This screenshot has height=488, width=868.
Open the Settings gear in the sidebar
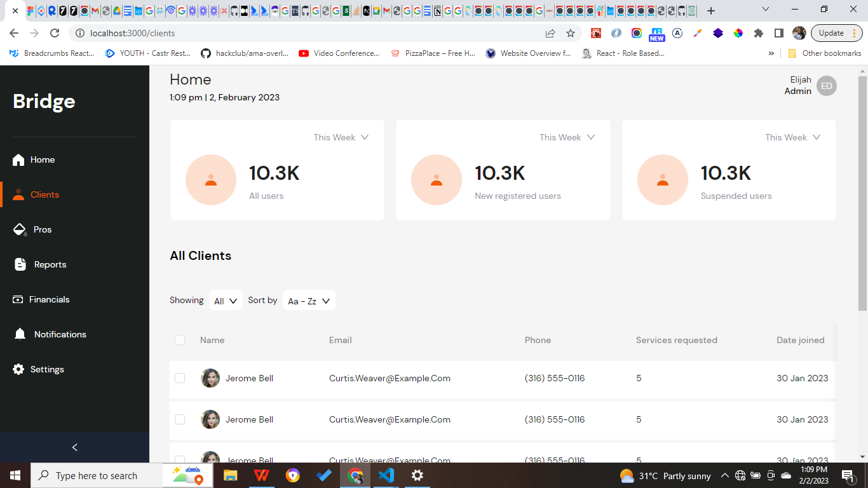pyautogui.click(x=18, y=369)
